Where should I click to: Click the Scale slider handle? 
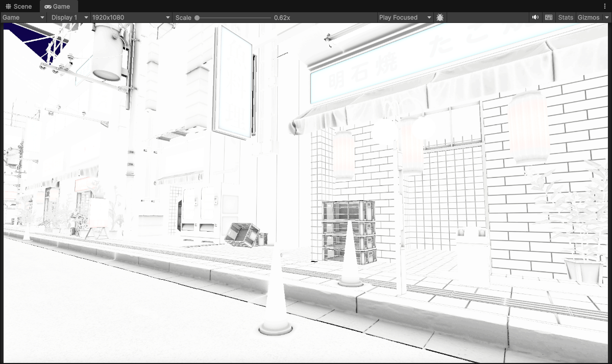click(198, 17)
